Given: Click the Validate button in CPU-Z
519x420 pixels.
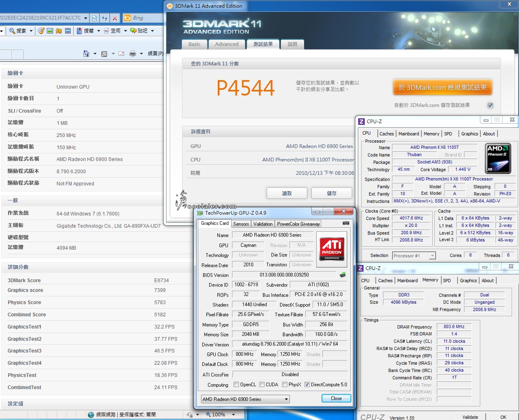Looking at the screenshot, I should point(470,417).
